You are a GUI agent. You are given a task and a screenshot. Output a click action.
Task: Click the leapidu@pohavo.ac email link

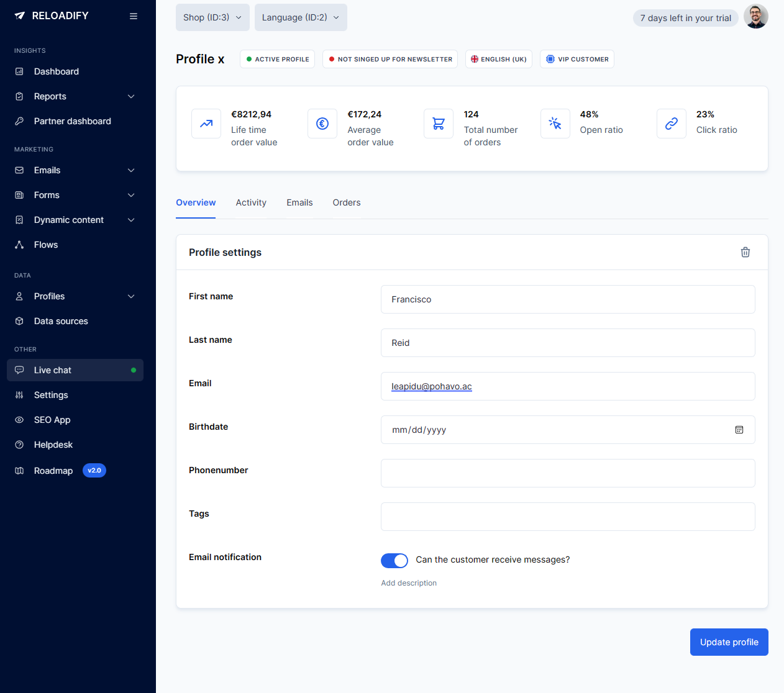tap(431, 386)
